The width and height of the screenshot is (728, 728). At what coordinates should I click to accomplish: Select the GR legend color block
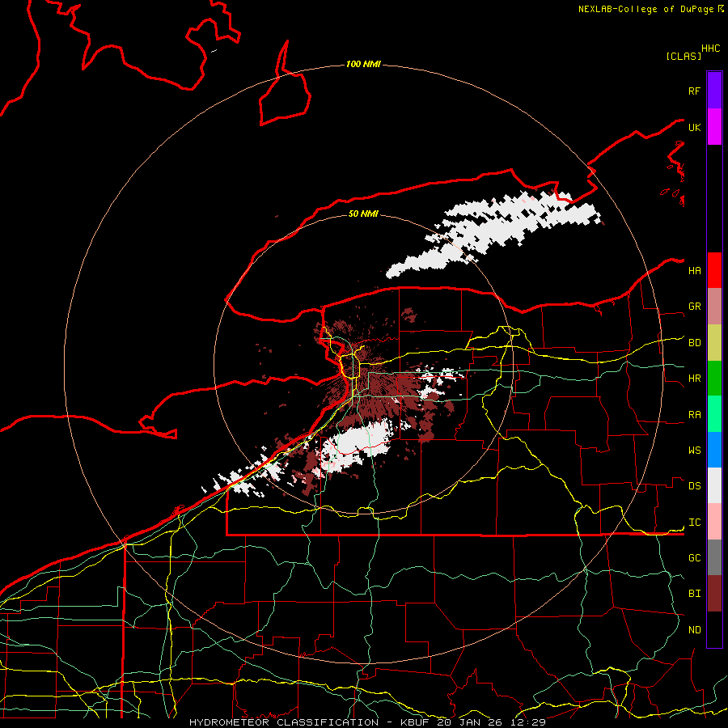coord(714,307)
